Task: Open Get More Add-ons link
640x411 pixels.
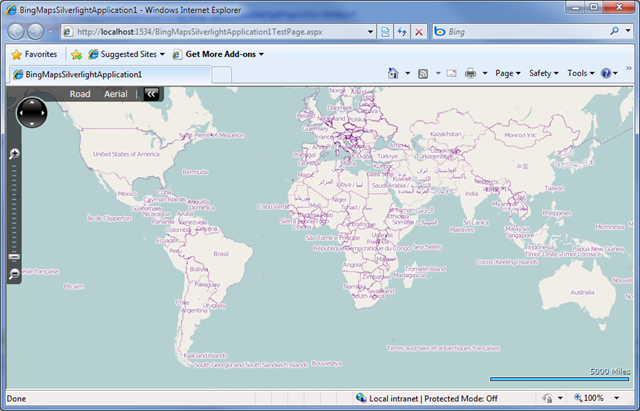Action: click(218, 54)
